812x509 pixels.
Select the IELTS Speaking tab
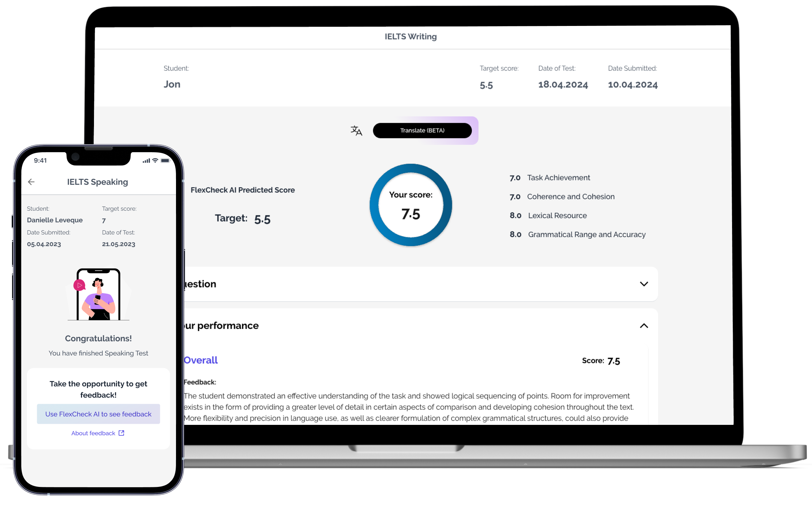[x=97, y=181]
